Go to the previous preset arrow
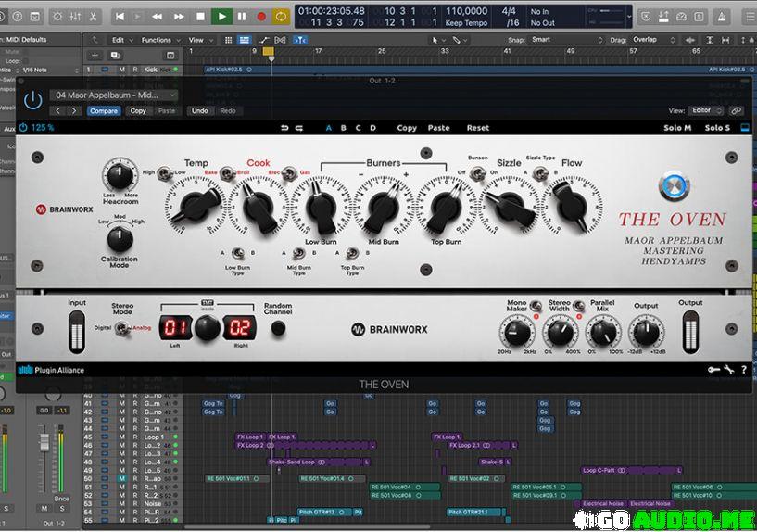Viewport: 757px width, 532px height. click(58, 111)
